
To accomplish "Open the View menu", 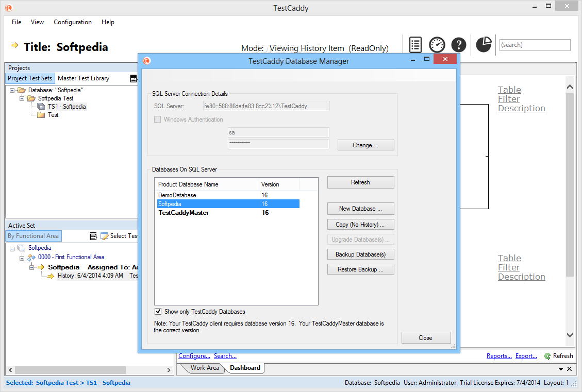I will coord(37,22).
